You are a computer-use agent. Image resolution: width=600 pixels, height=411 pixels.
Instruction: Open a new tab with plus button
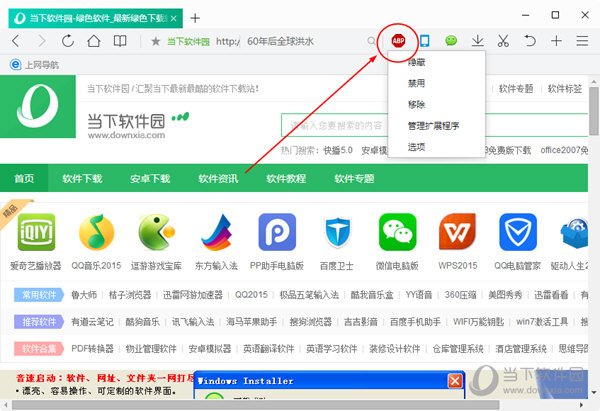pos(195,18)
